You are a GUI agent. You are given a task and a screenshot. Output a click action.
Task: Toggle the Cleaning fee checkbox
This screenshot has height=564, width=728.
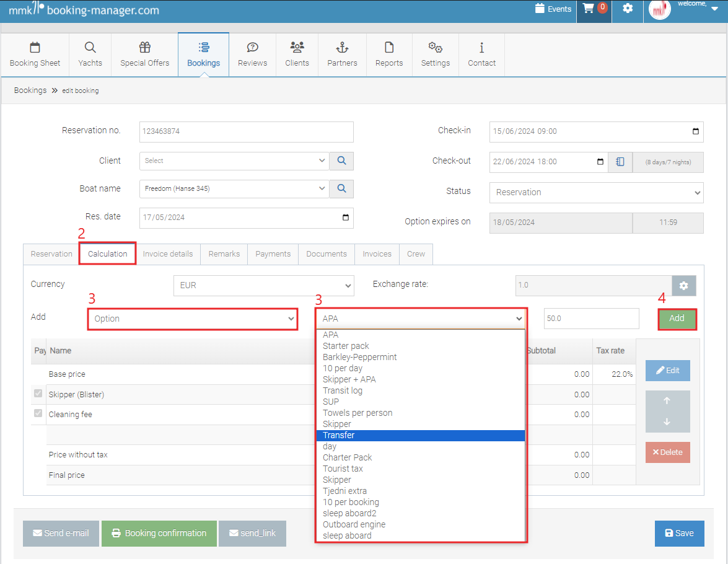point(38,413)
